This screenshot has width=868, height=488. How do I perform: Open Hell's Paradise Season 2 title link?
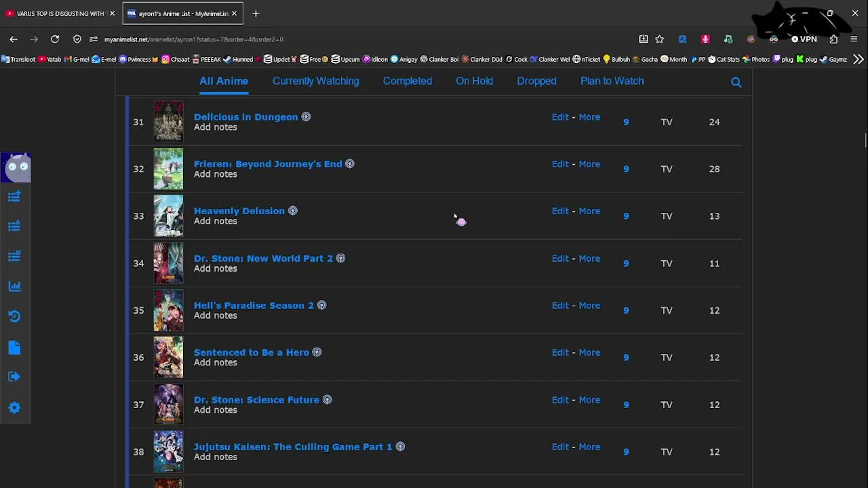[x=254, y=305]
